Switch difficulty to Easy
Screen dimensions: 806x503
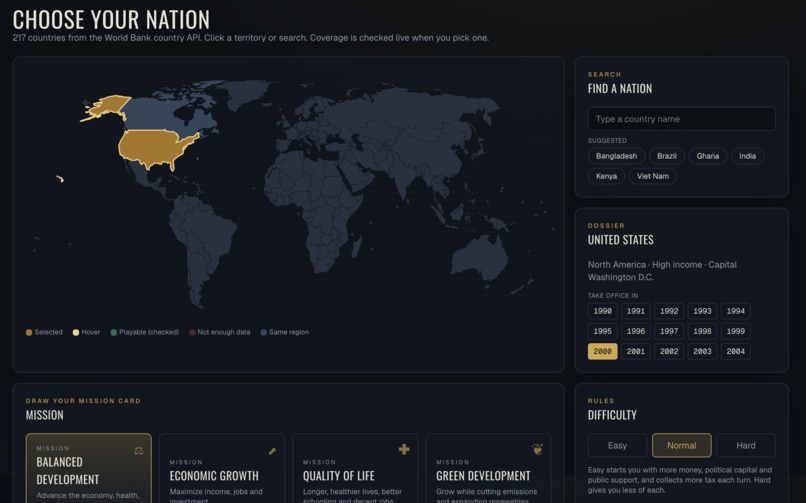(617, 445)
